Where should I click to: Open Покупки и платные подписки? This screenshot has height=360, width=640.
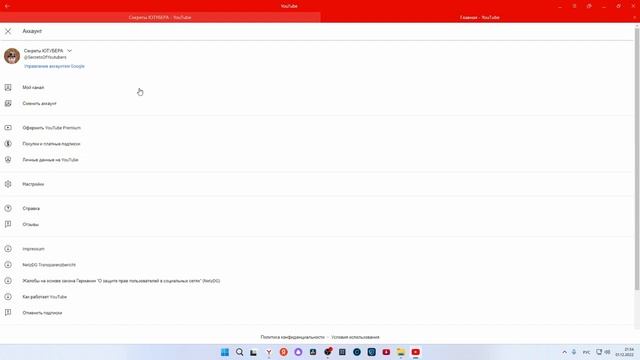(x=51, y=144)
